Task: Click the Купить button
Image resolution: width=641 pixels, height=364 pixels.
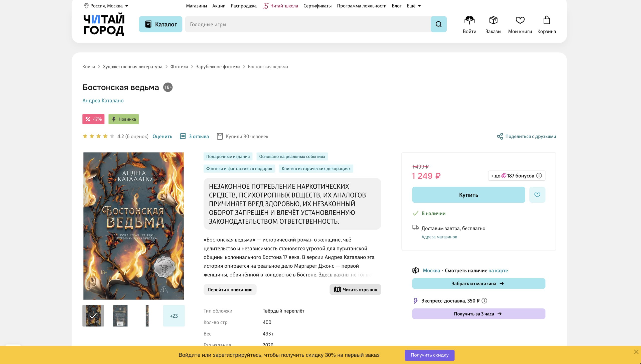Action: pyautogui.click(x=468, y=195)
